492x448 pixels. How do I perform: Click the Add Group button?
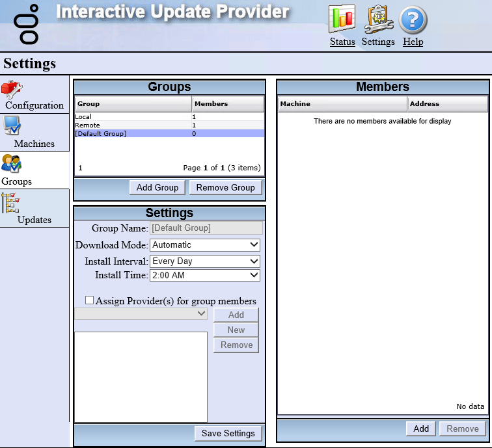pyautogui.click(x=157, y=187)
